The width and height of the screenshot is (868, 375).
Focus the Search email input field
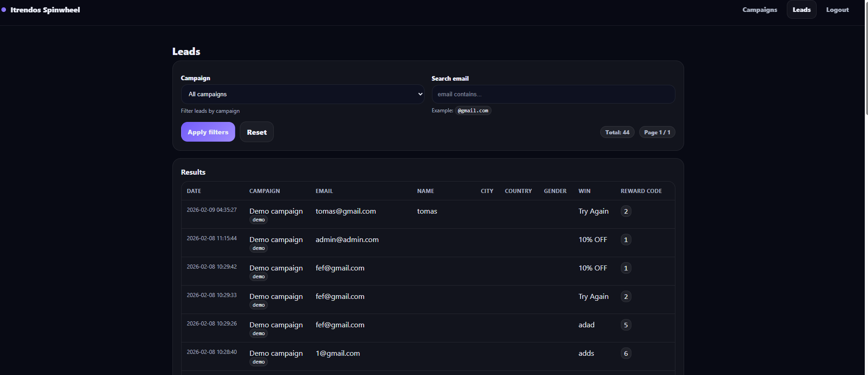pos(553,94)
